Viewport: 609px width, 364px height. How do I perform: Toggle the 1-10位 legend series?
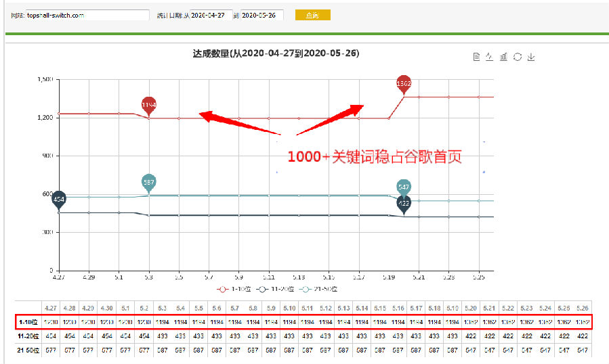point(230,288)
